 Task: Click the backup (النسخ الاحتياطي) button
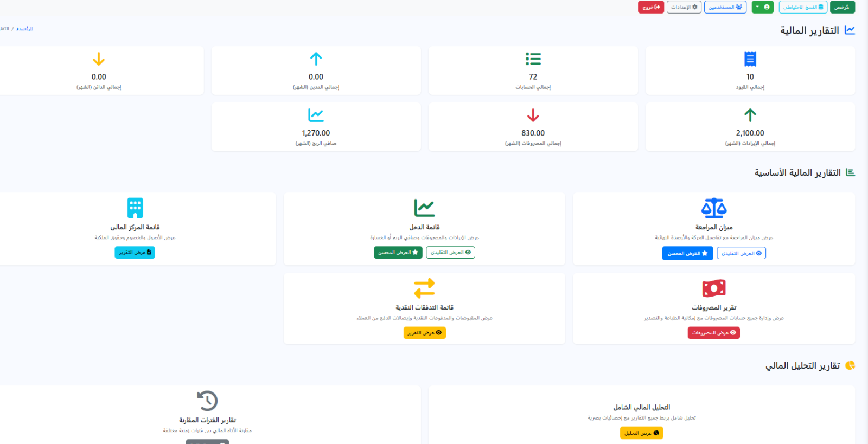pyautogui.click(x=803, y=7)
